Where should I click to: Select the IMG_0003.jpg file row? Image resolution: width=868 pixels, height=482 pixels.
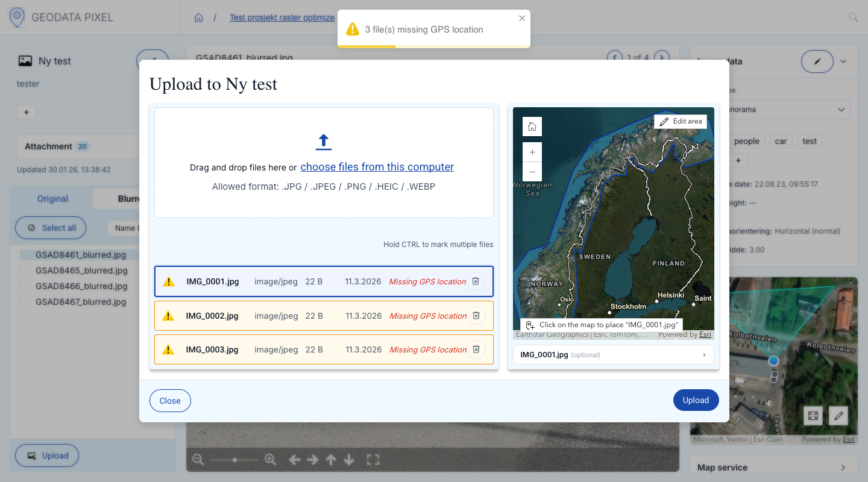324,349
